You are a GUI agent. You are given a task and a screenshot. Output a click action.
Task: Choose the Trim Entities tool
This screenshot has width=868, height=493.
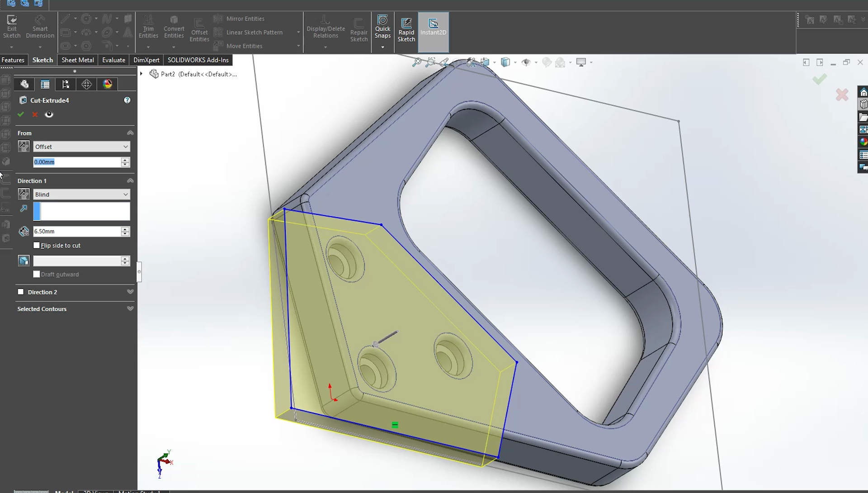(148, 27)
